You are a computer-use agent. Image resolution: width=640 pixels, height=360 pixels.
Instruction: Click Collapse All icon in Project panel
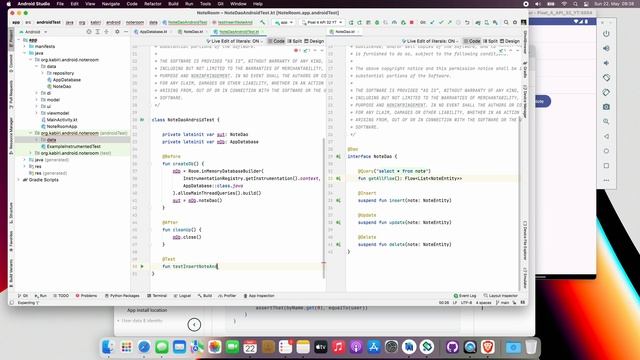coord(107,31)
